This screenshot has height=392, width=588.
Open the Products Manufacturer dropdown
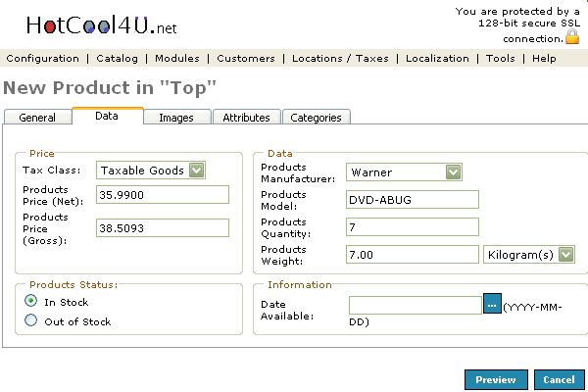(453, 172)
